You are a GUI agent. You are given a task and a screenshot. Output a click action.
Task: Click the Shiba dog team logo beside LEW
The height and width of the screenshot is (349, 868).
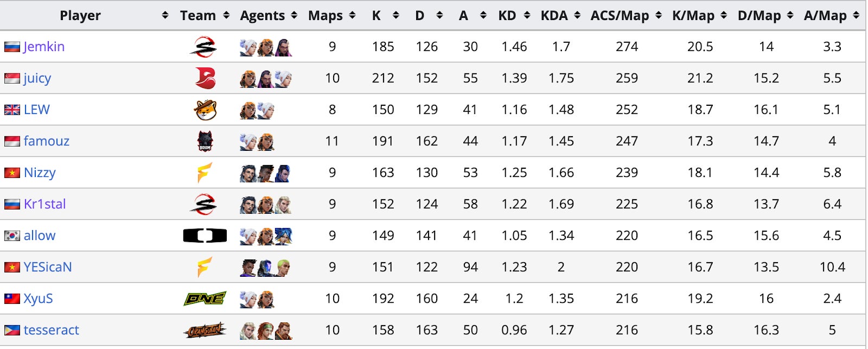point(205,110)
